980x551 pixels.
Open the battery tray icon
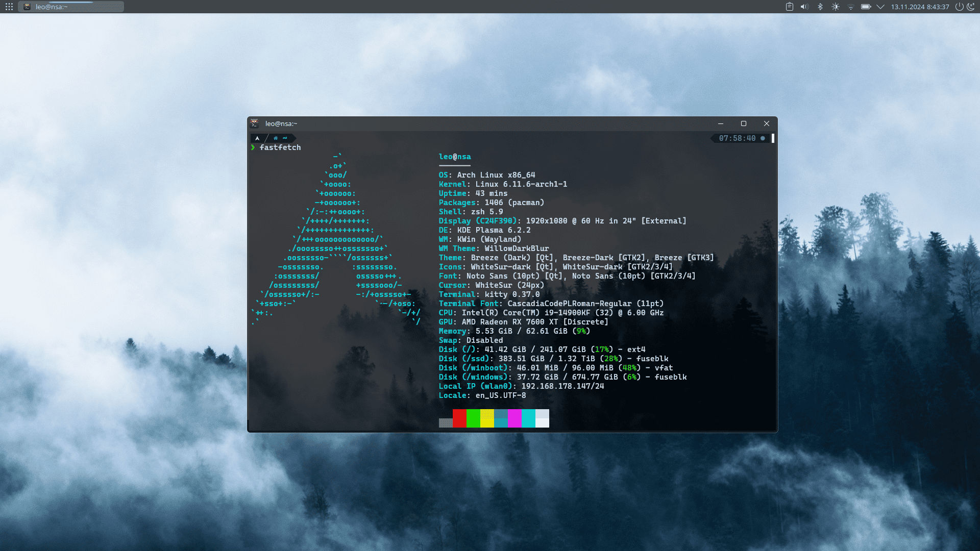coord(866,7)
